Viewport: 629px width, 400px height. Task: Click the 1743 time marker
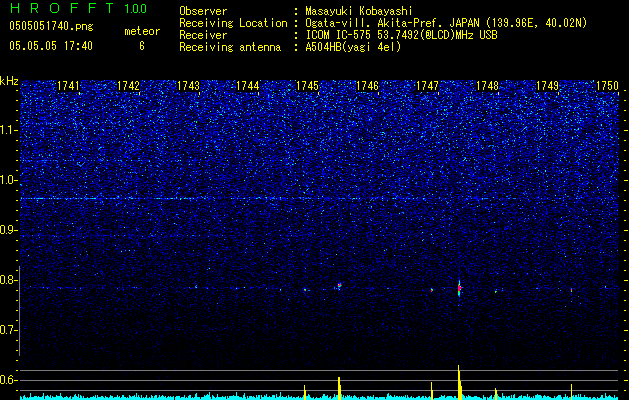point(188,86)
